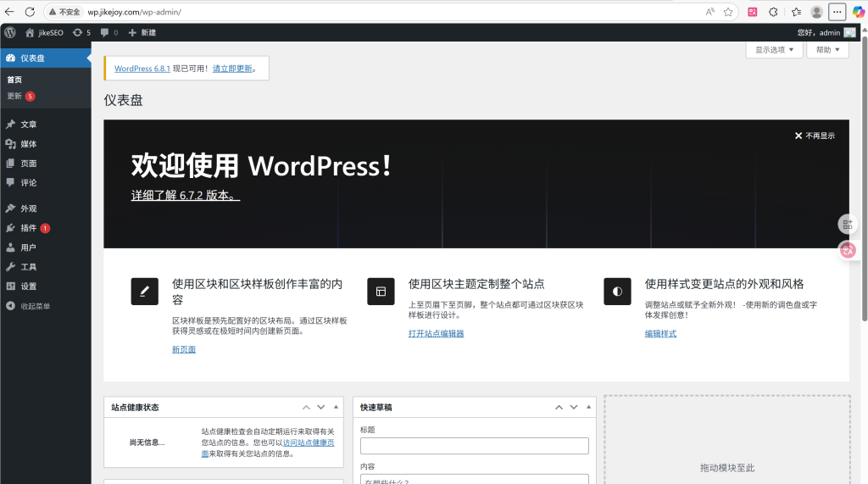Viewport: 868px width, 484px height.
Task: Collapse 快速草稿 widget panel
Action: click(588, 408)
